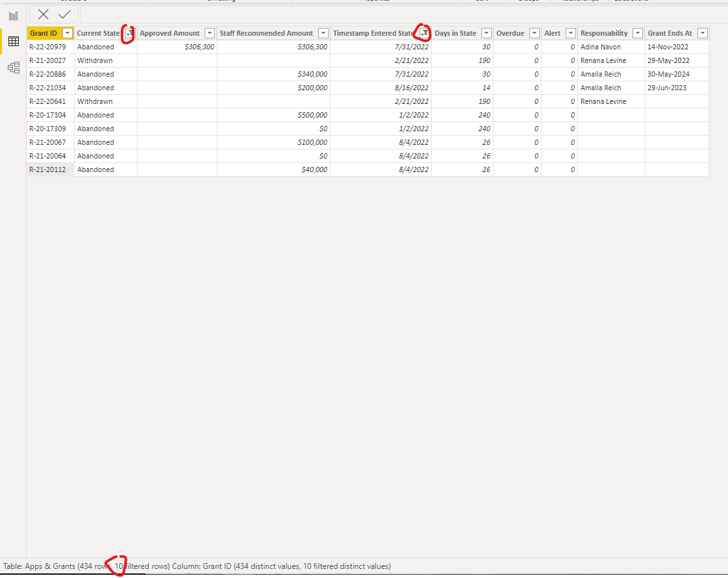Select Timestamp Entered State column header
728x578 pixels.
click(373, 33)
